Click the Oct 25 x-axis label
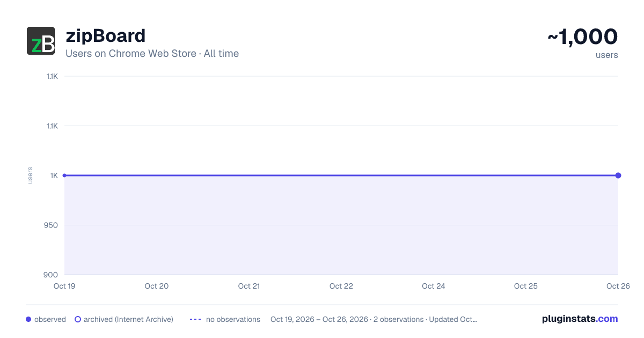The height and width of the screenshot is (338, 644). [526, 286]
